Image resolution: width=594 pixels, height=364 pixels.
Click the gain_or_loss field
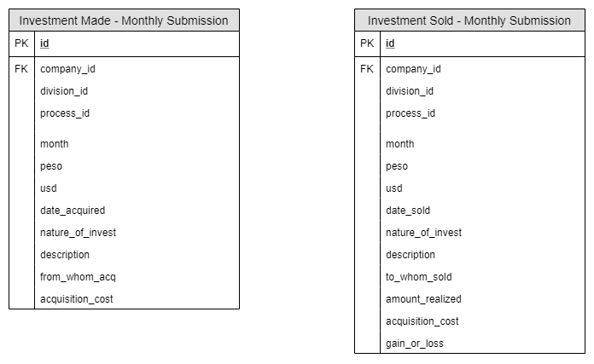[x=415, y=344]
